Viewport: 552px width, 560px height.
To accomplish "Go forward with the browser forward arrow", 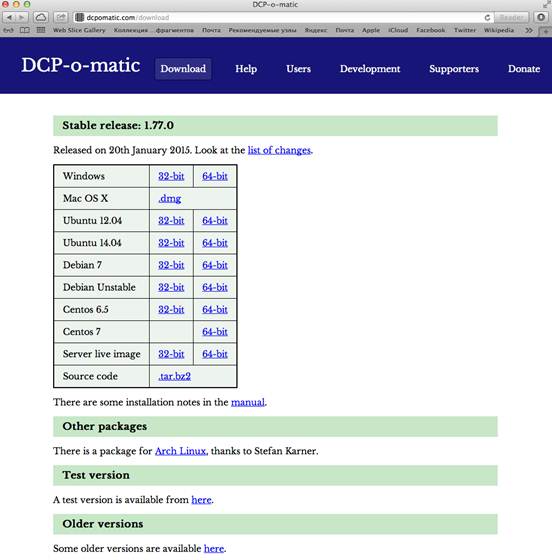I will click(x=22, y=17).
